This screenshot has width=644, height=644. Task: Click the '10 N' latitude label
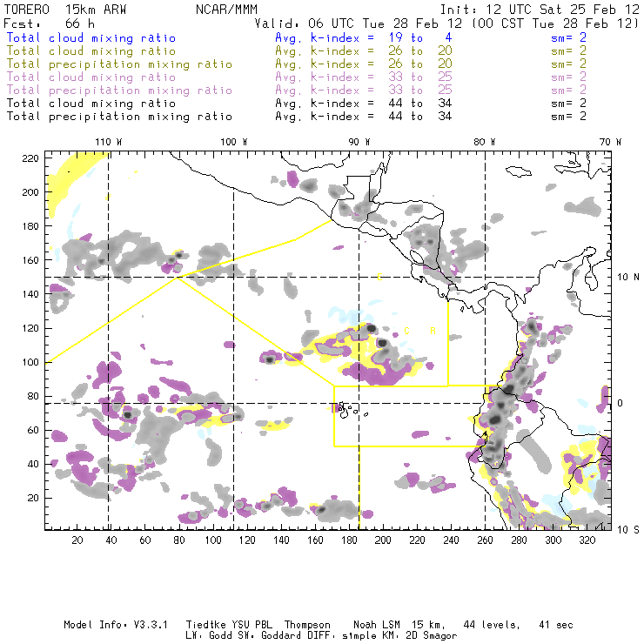coord(628,278)
